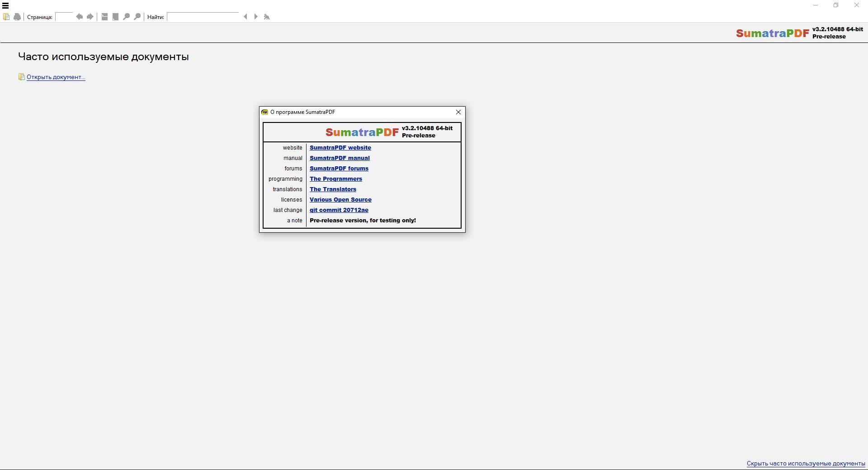Click the 'last change' label in dialog
The width and height of the screenshot is (868, 470).
click(x=288, y=210)
